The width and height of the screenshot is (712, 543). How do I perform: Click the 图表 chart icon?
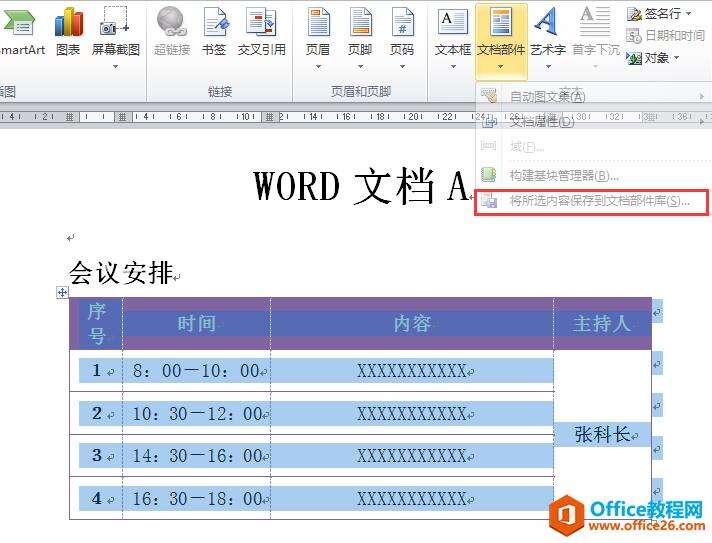[68, 24]
